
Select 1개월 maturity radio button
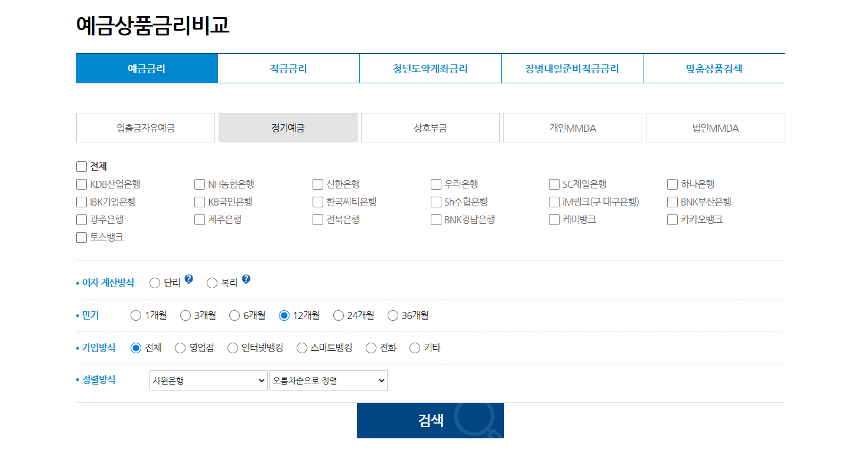click(x=136, y=315)
